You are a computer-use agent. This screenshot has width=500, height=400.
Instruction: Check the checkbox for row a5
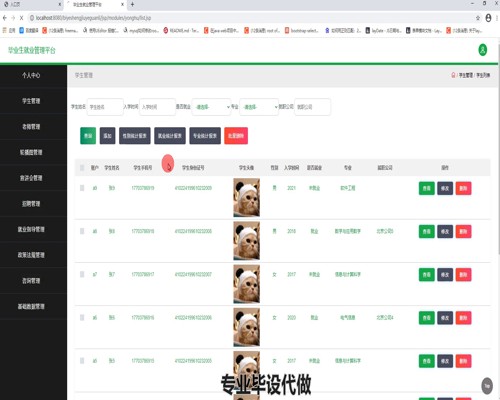(x=82, y=361)
